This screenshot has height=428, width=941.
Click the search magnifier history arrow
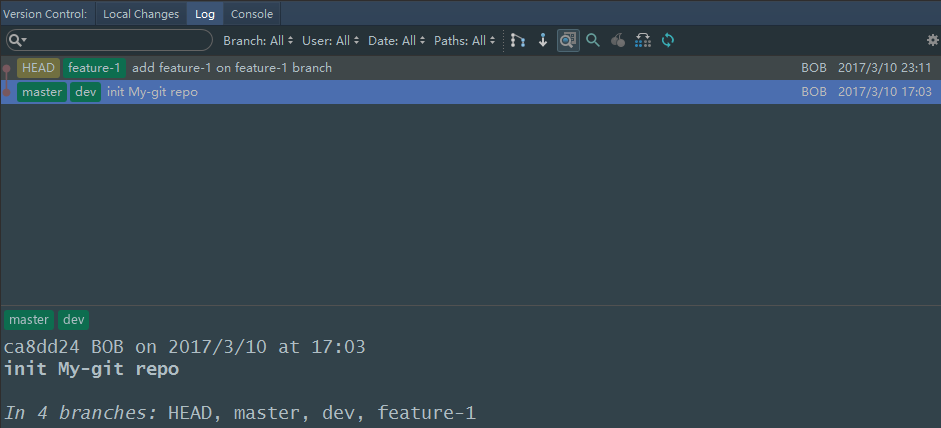tap(17, 40)
